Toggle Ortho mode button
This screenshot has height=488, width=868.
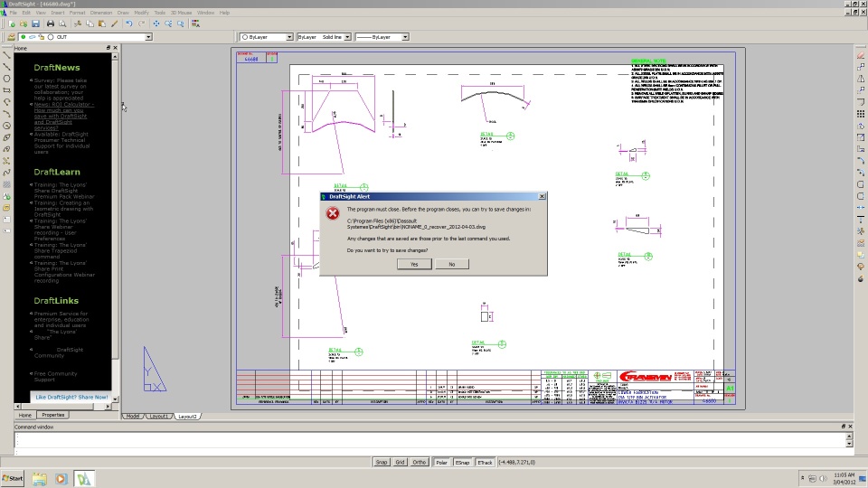pos(419,463)
